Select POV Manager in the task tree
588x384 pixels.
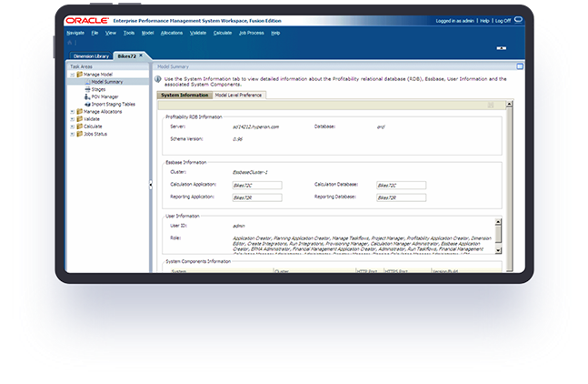point(105,96)
